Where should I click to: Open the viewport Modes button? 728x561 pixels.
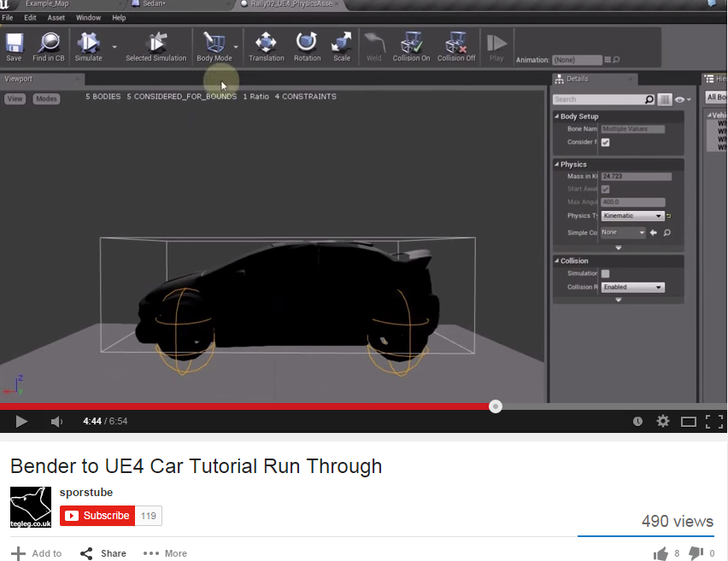[46, 99]
